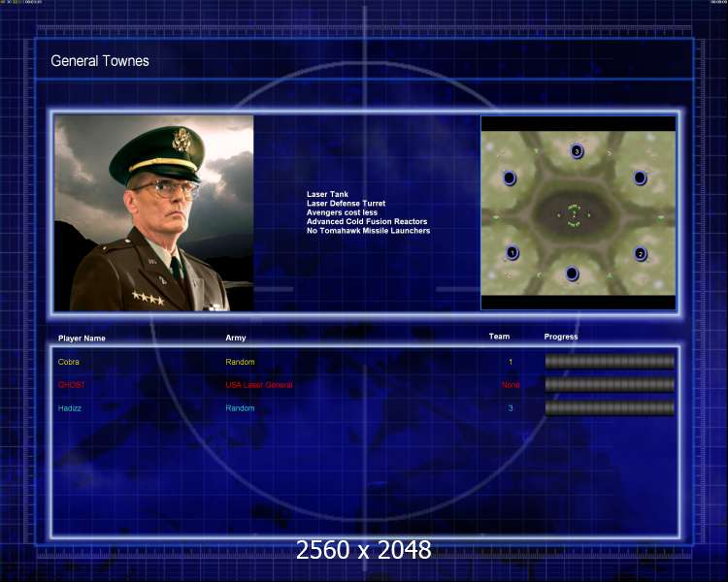Click GHOST's team value "None"
The width and height of the screenshot is (728, 582).
pyautogui.click(x=511, y=385)
